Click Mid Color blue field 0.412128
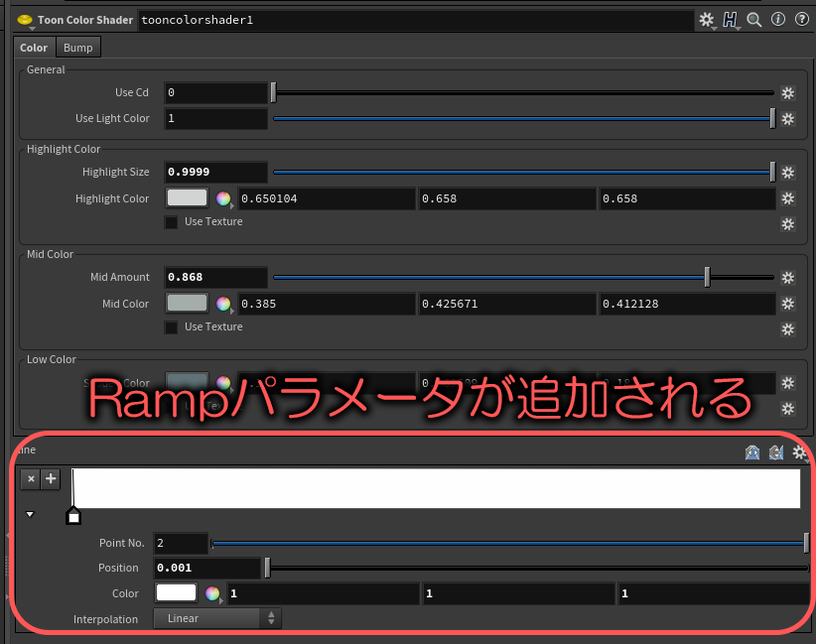The image size is (816, 644). point(688,304)
